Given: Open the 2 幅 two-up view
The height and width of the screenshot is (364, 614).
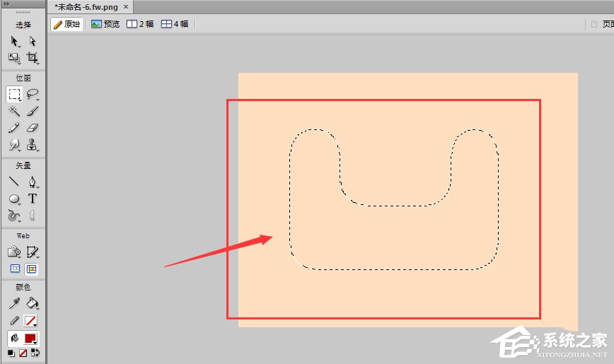Looking at the screenshot, I should (x=140, y=24).
